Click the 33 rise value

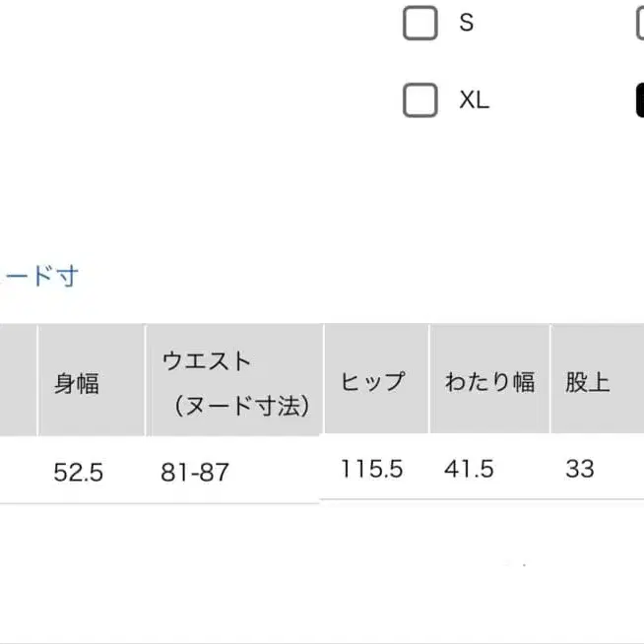click(x=580, y=469)
